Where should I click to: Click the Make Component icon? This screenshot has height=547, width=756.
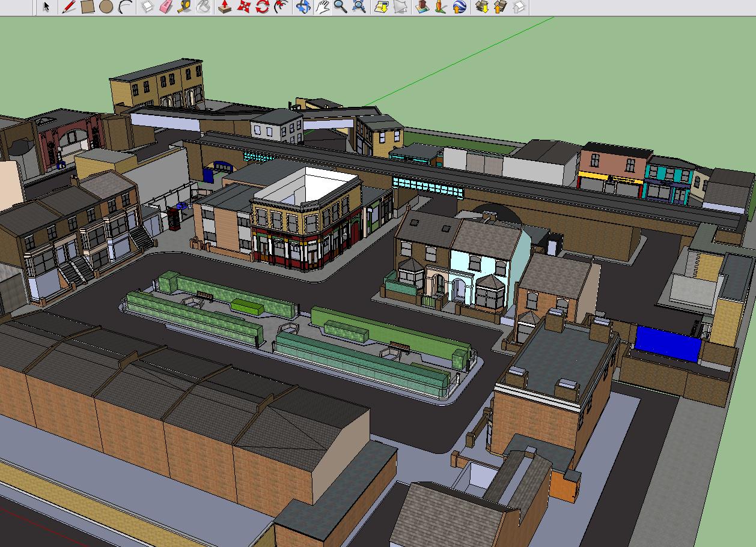tap(147, 7)
